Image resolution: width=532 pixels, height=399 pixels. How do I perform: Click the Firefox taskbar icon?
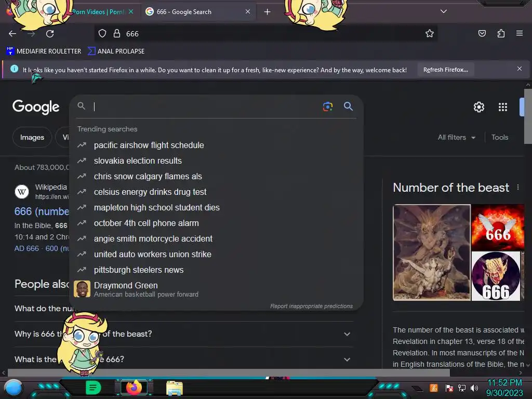point(134,388)
